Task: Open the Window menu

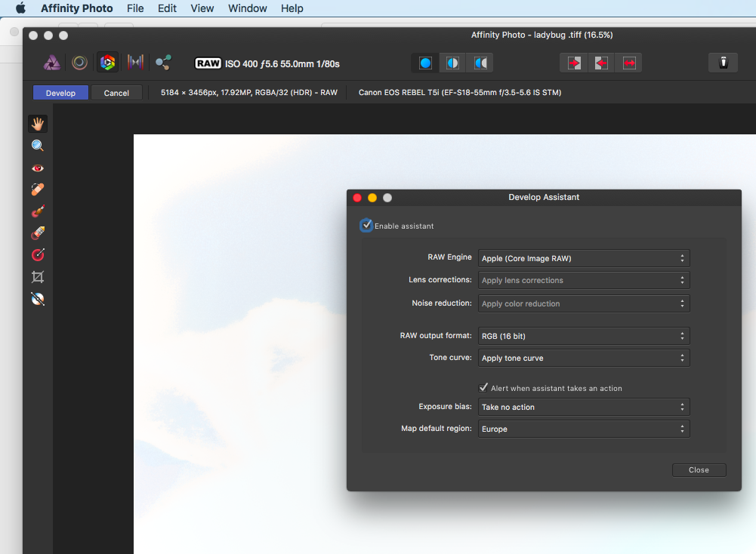Action: point(247,8)
